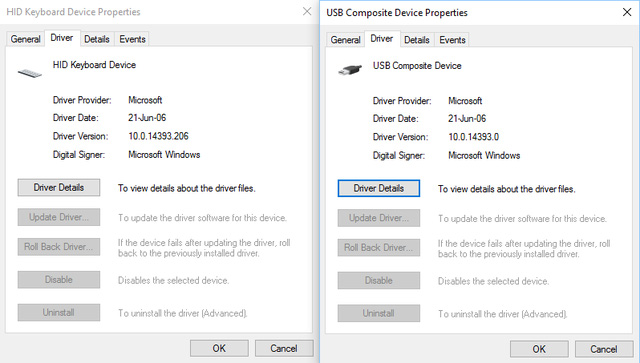Click Microsoft Windows signer in USB Composite window

(484, 156)
